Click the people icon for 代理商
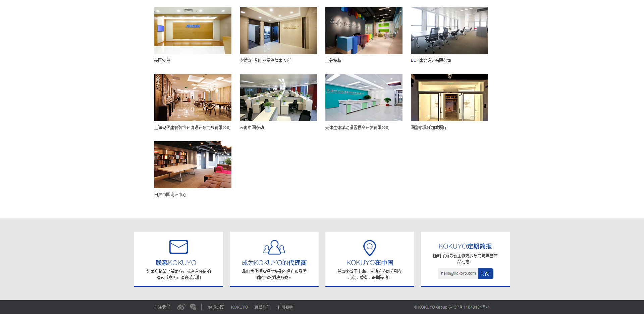Image resolution: width=644 pixels, height=320 pixels. [x=274, y=247]
